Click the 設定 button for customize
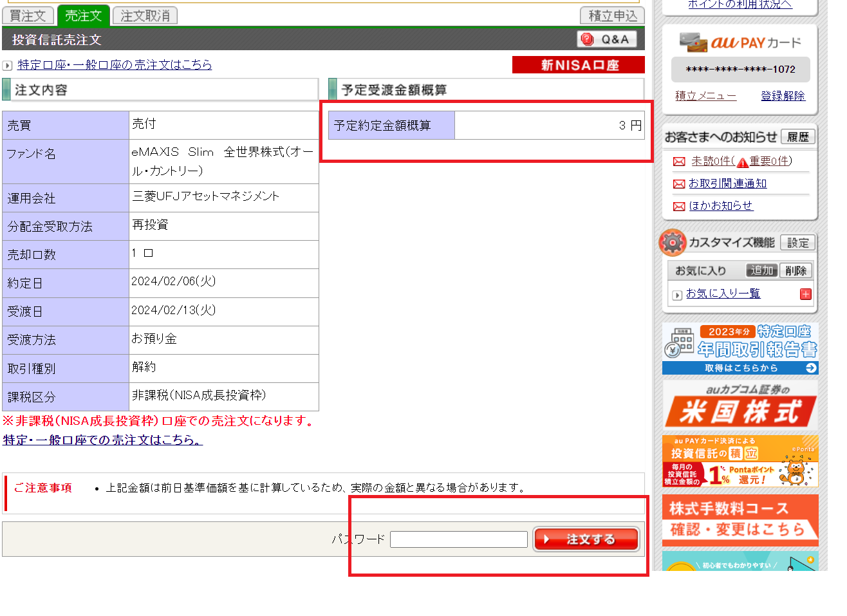This screenshot has height=616, width=847. click(x=797, y=243)
